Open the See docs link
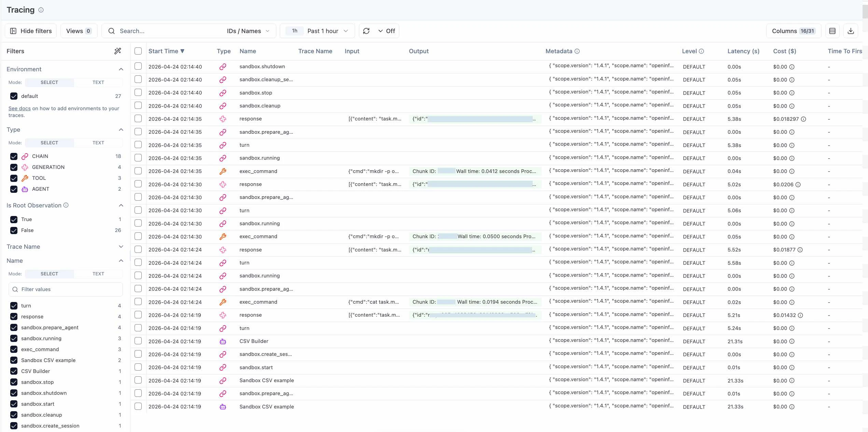Screen dimensions: 868x432 (x=19, y=109)
